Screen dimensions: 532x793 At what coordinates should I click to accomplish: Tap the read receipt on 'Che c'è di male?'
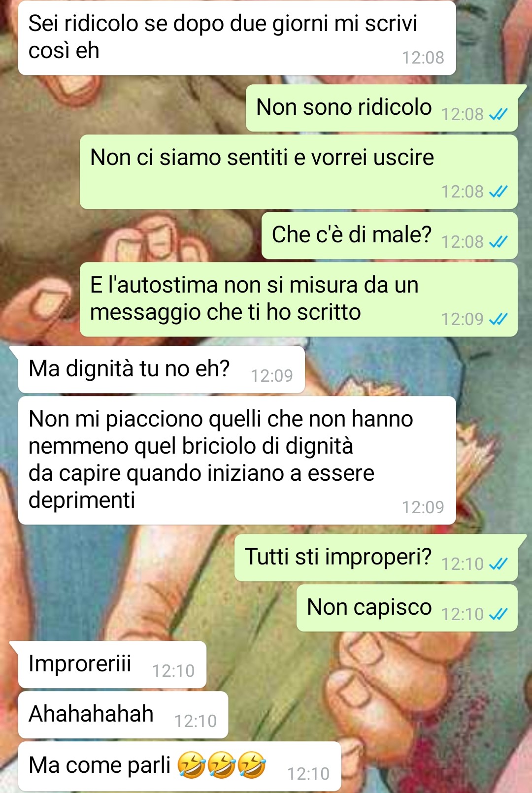coord(498,242)
